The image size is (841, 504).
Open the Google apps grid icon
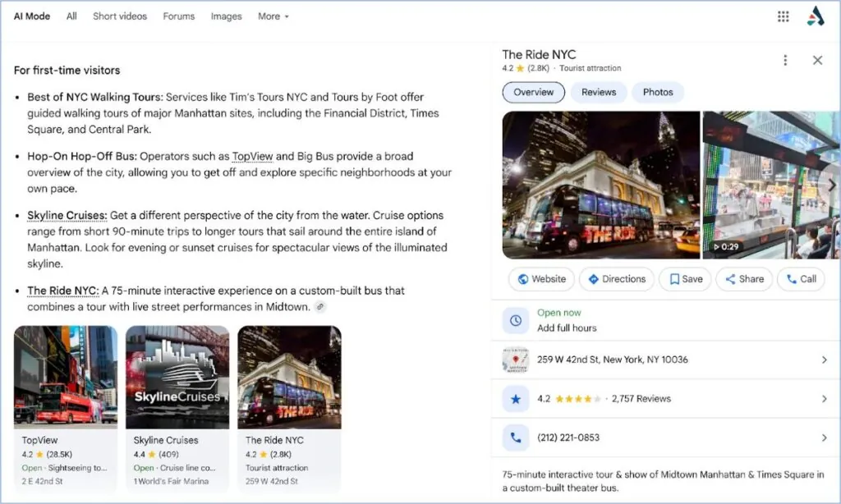pyautogui.click(x=783, y=16)
